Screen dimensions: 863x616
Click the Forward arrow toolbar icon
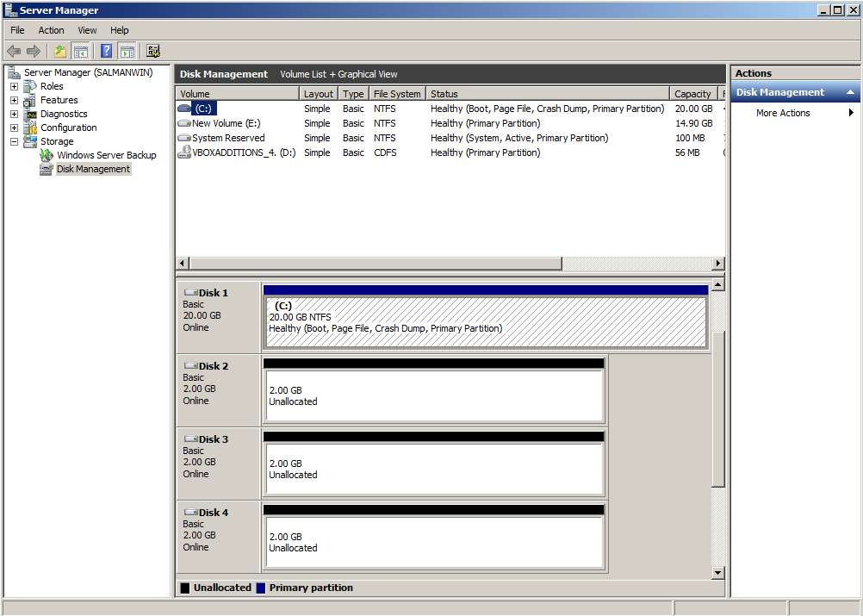click(x=34, y=52)
